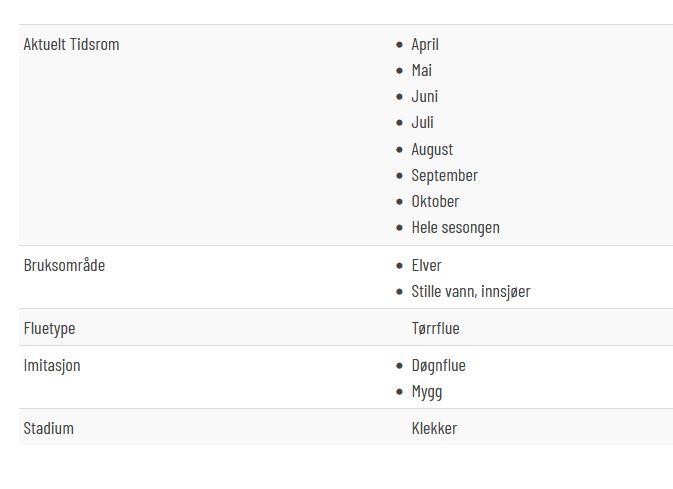Image resolution: width=673 pixels, height=489 pixels.
Task: Select the Hele sesongen item
Action: tap(455, 228)
